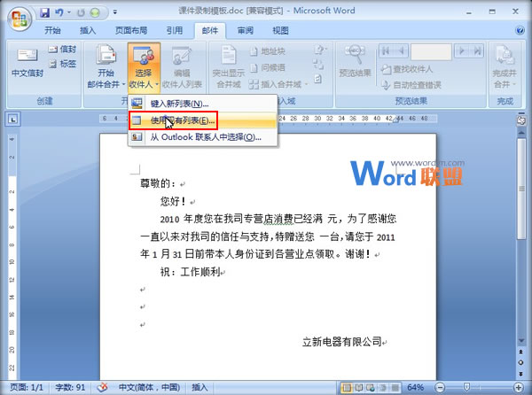The image size is (532, 395).
Task: Click the Office button orb
Action: (20, 18)
